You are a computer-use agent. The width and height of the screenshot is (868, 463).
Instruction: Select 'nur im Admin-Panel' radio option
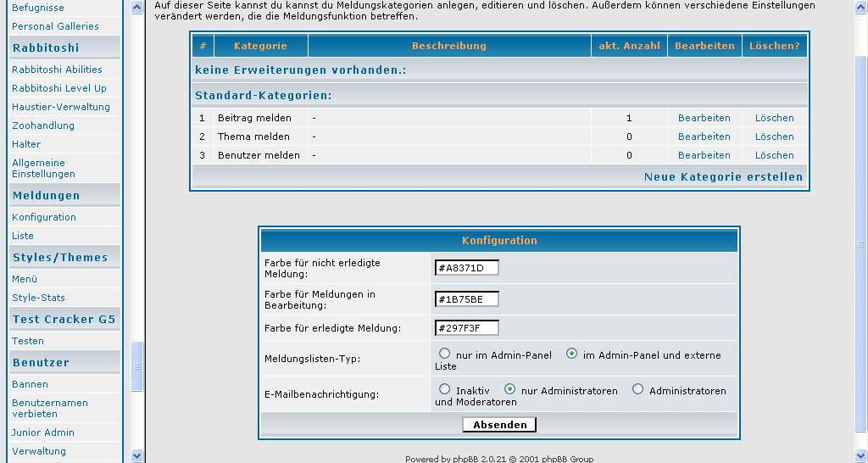444,354
